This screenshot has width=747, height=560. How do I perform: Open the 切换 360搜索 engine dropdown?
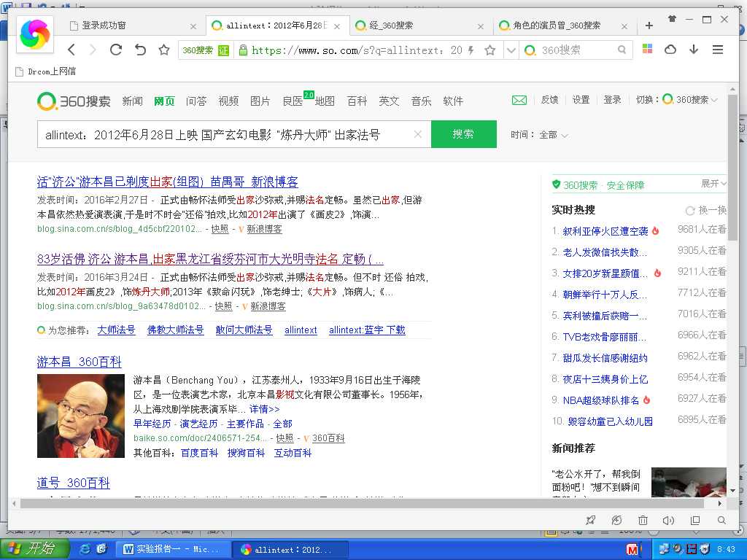(677, 99)
